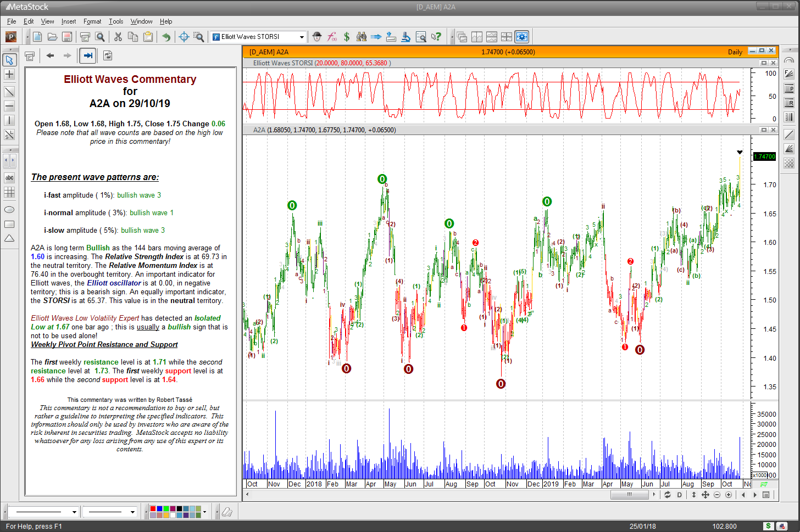Select the trendline drawing tool
This screenshot has height=532, width=800.
(9, 92)
